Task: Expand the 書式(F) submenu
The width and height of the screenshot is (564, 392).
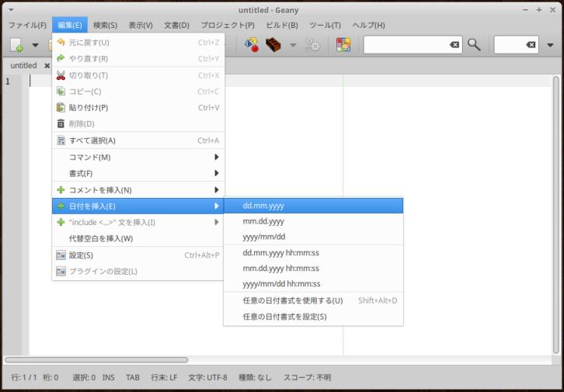Action: [138, 174]
